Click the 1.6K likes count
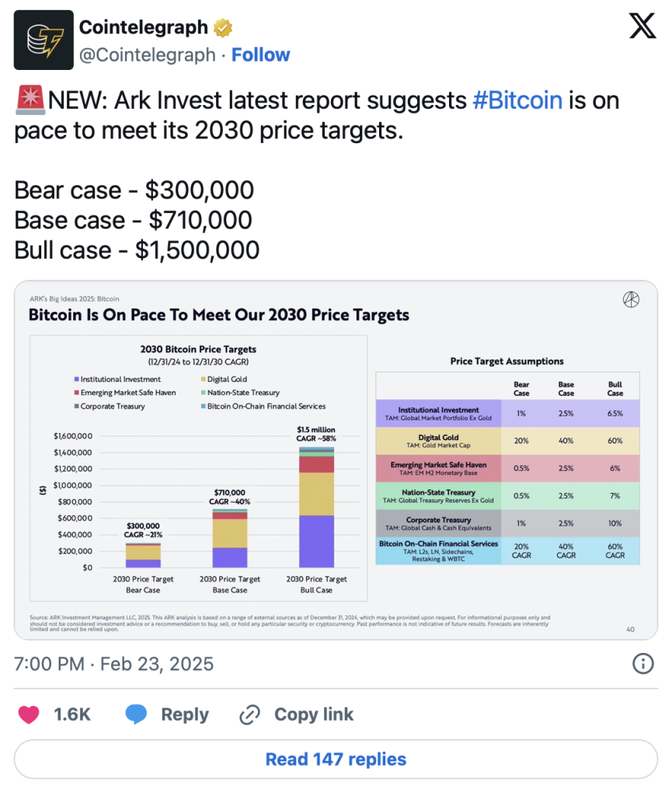 coord(72,714)
